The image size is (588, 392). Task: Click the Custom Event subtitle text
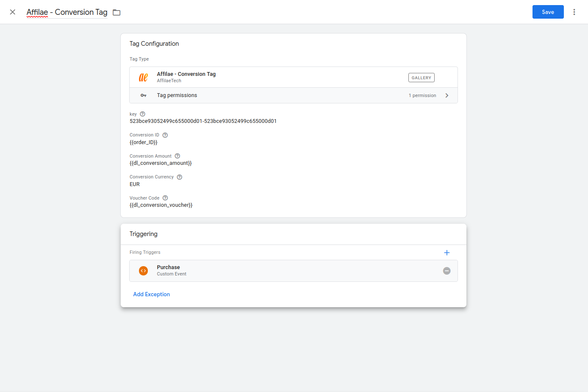click(x=172, y=274)
